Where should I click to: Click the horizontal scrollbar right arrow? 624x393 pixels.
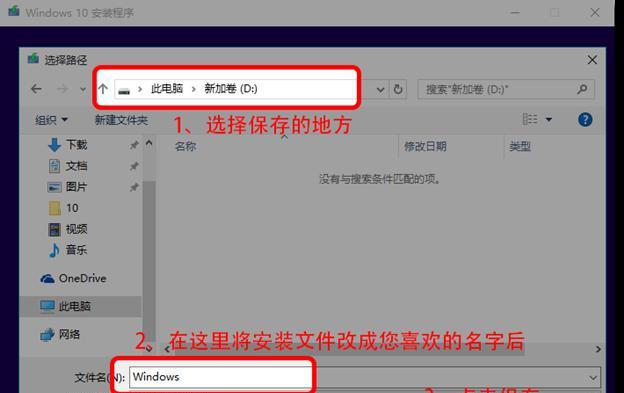coord(598,349)
